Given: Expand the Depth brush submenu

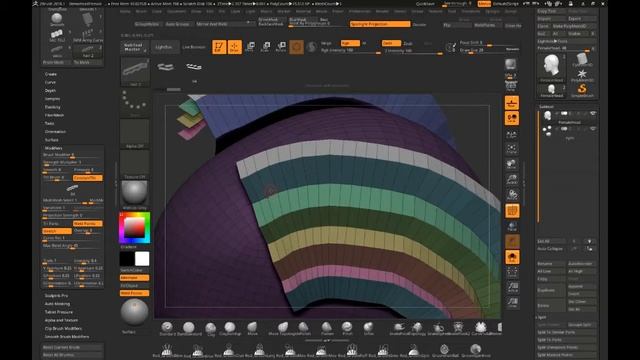Looking at the screenshot, I should (x=51, y=91).
